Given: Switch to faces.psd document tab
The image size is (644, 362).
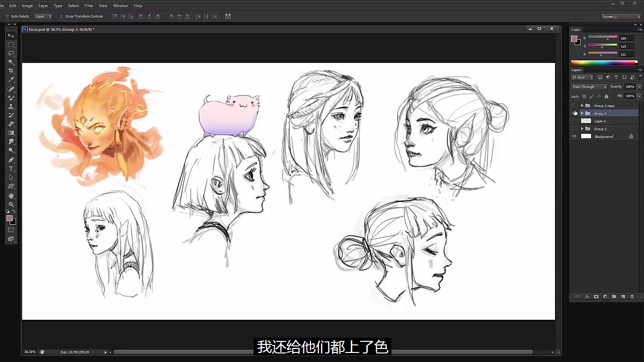Looking at the screenshot, I should coord(58,29).
